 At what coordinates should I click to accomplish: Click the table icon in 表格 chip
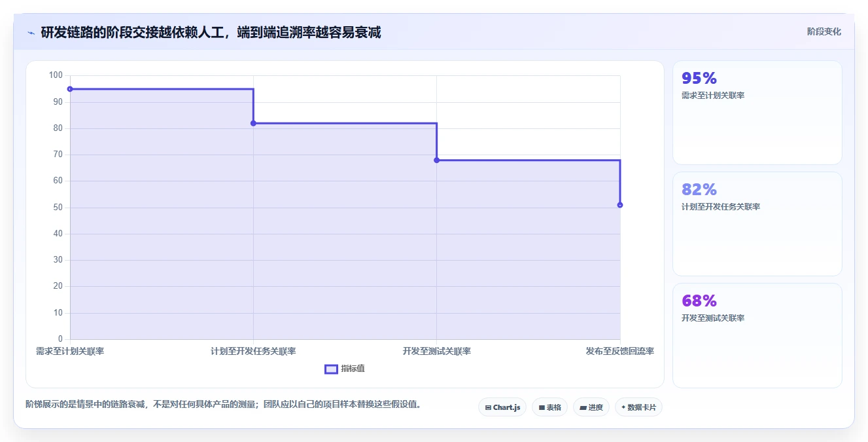coord(542,407)
